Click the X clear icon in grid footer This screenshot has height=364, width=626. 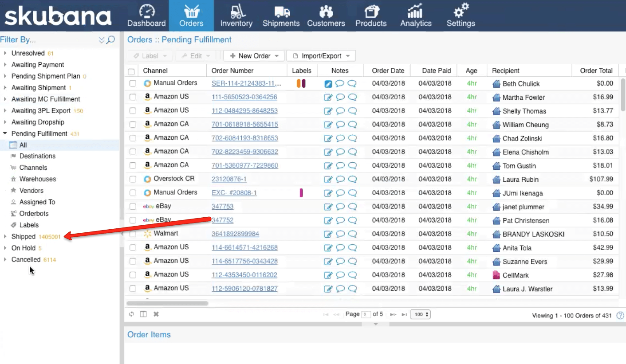(156, 314)
